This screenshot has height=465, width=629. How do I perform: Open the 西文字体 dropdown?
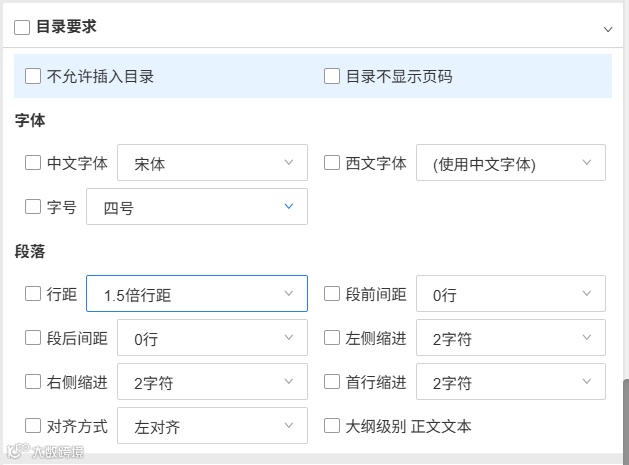(510, 163)
